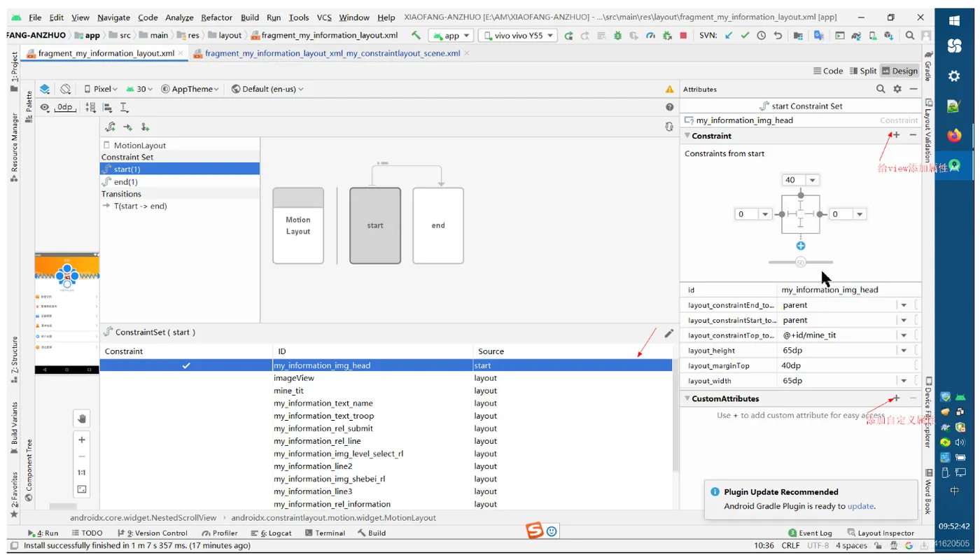
Task: Select T(start -> end) transition
Action: [179, 206]
